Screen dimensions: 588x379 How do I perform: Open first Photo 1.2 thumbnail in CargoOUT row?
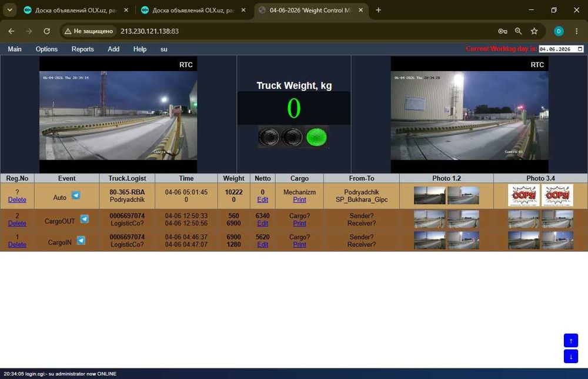[430, 219]
